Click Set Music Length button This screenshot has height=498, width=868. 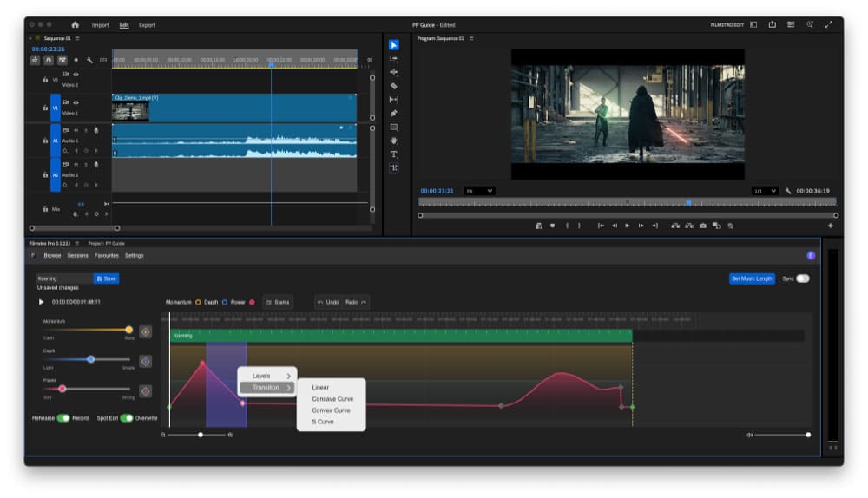point(752,278)
